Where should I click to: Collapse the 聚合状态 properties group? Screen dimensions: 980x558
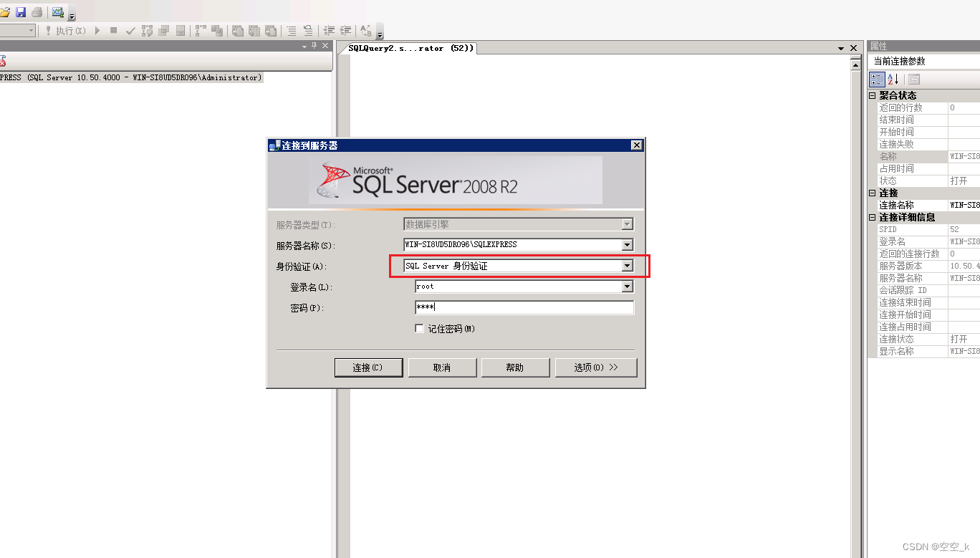[x=872, y=95]
